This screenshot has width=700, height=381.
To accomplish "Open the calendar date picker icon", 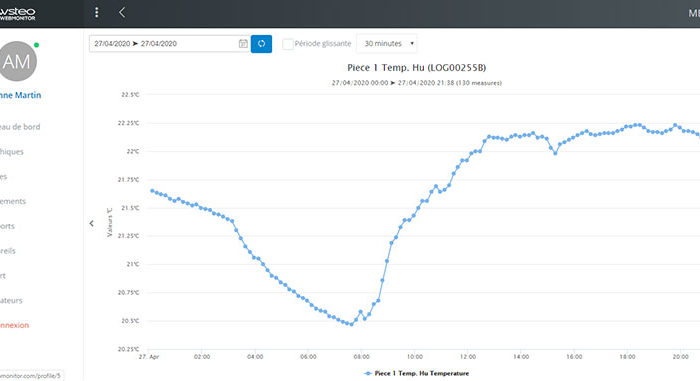I will [243, 43].
